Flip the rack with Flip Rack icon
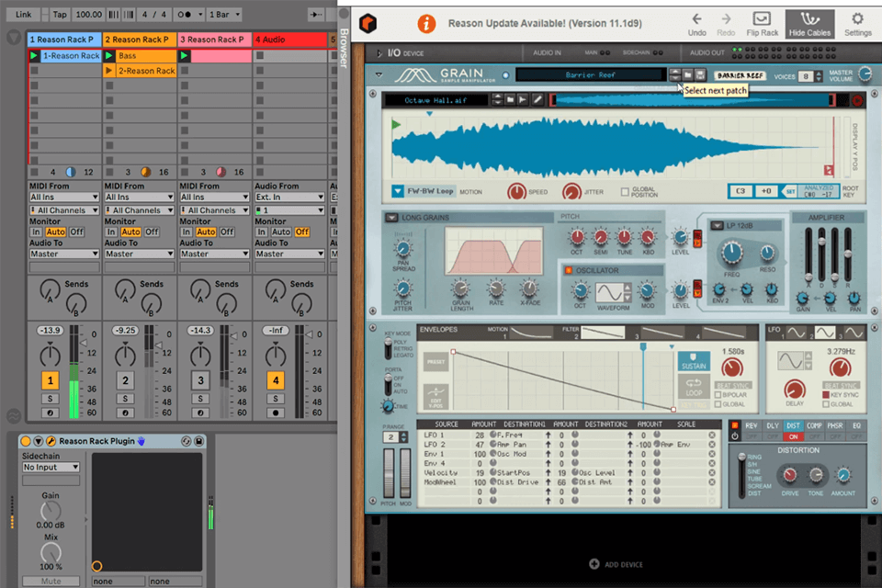 [762, 19]
